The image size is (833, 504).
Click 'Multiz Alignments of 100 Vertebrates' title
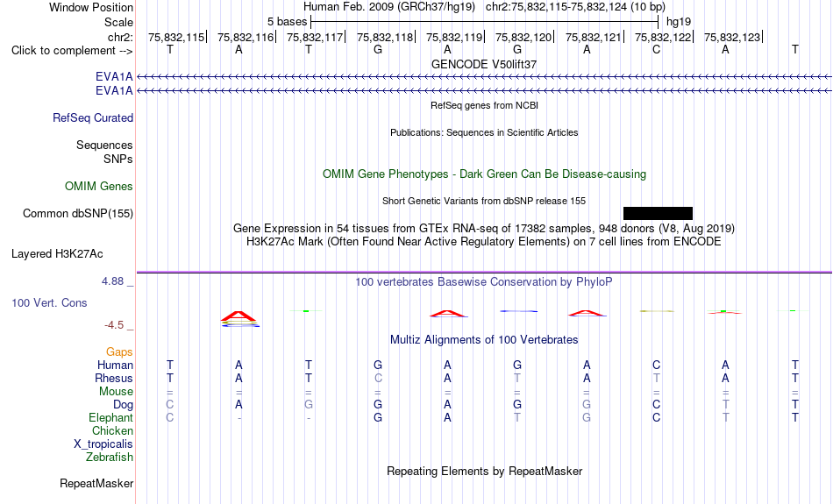484,340
